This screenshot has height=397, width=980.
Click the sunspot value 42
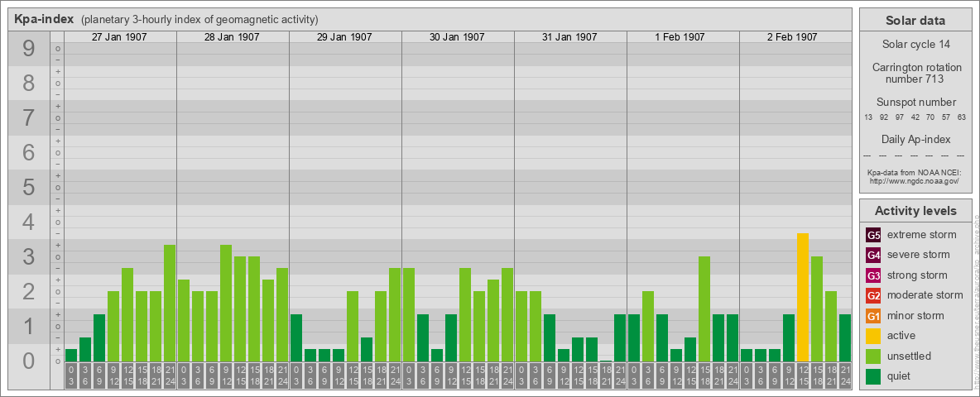(915, 117)
